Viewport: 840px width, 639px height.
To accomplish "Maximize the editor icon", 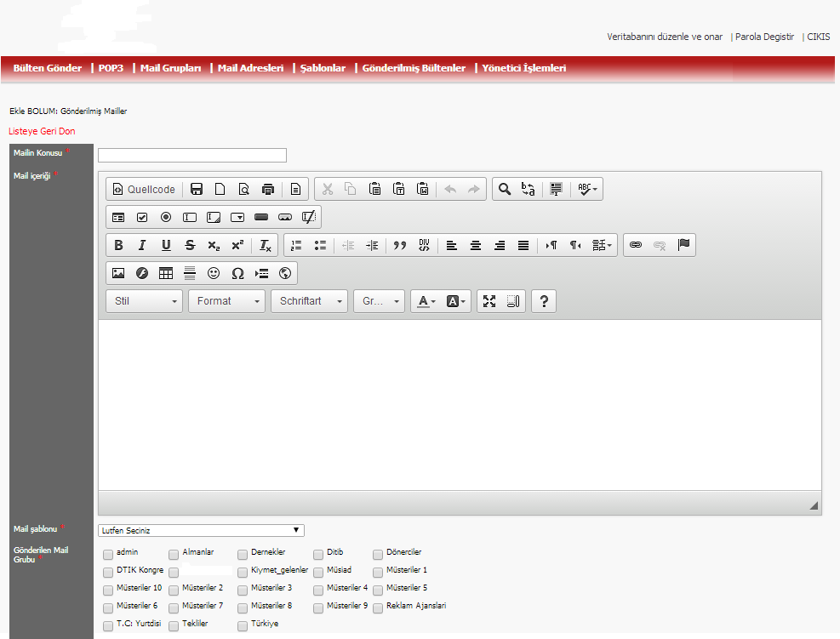I will [x=489, y=301].
